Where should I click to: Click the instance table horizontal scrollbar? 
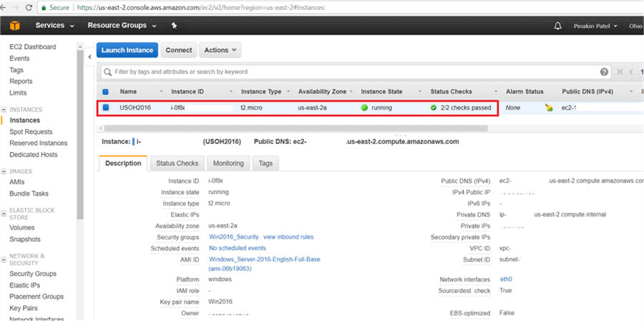(295, 128)
